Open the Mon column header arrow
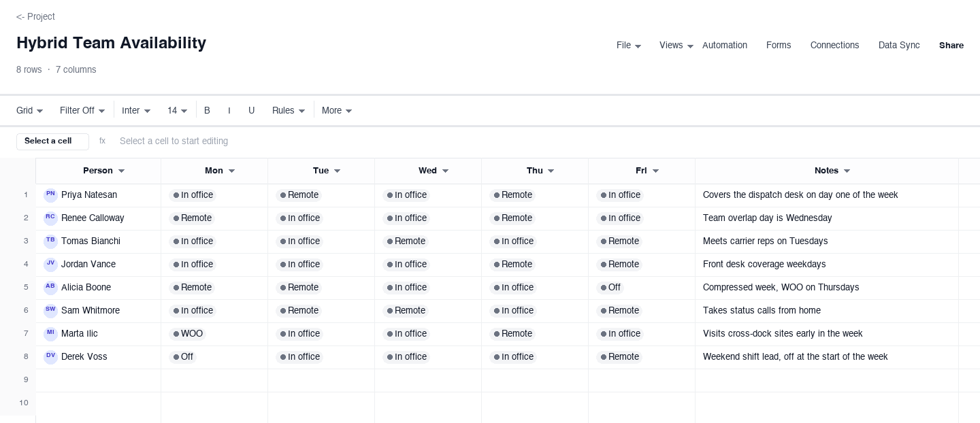This screenshot has width=980, height=423. (231, 171)
